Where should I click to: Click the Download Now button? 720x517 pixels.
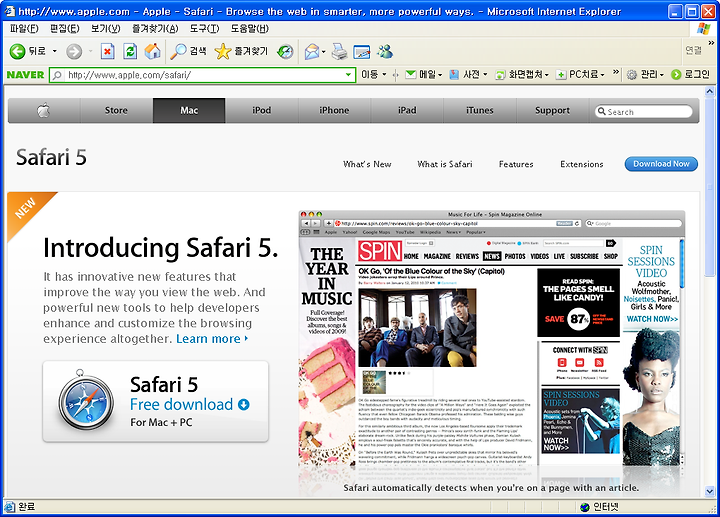(x=661, y=164)
